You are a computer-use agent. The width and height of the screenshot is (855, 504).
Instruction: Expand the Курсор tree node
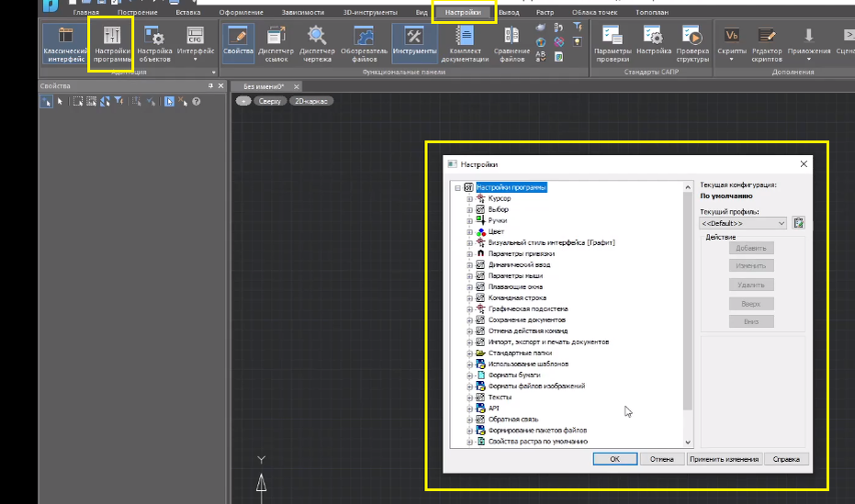coord(469,199)
